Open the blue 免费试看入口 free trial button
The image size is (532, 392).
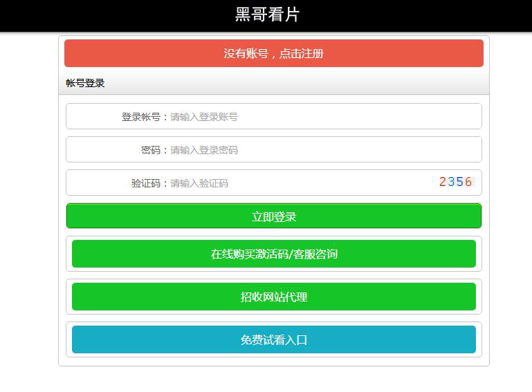273,339
